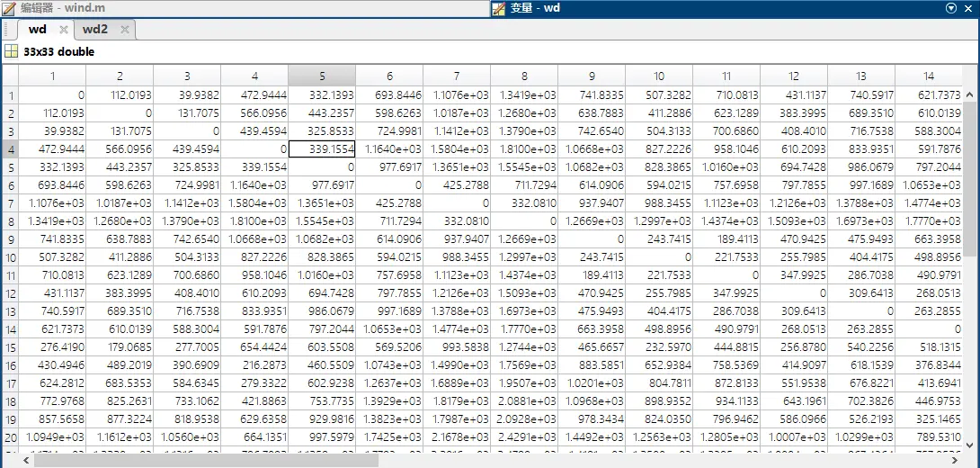Viewport: 980px width, 468px height.
Task: Select cell 325.1465 in row 19
Action: tap(929, 419)
